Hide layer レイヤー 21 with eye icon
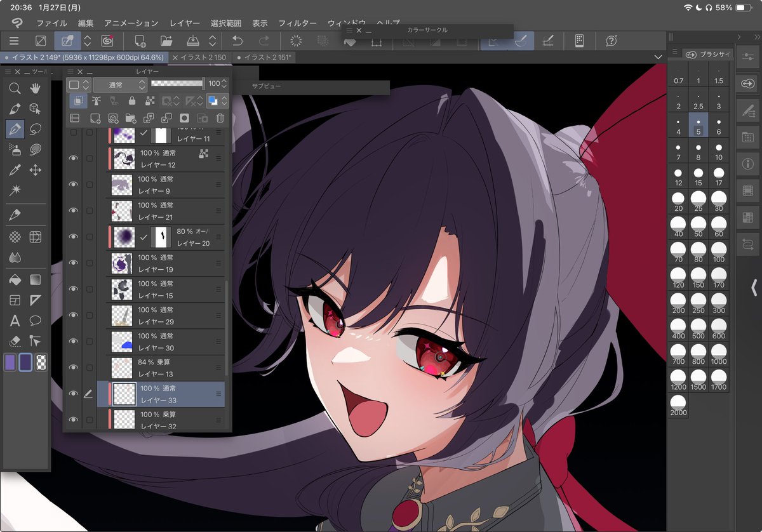The height and width of the screenshot is (532, 762). [x=73, y=210]
